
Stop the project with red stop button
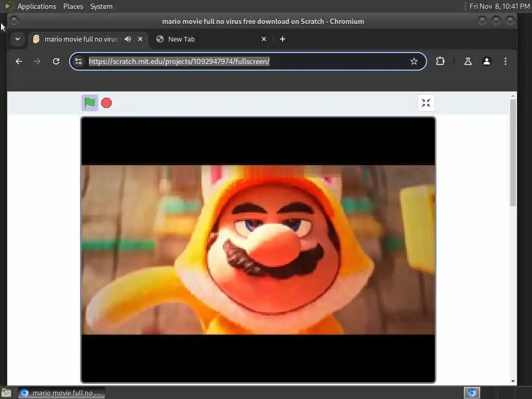coord(107,103)
